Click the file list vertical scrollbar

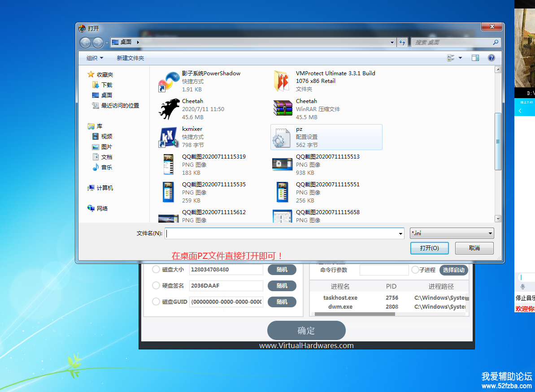point(498,141)
